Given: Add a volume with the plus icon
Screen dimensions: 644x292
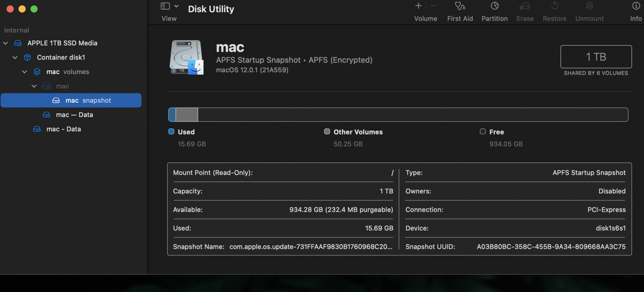Looking at the screenshot, I should (418, 6).
